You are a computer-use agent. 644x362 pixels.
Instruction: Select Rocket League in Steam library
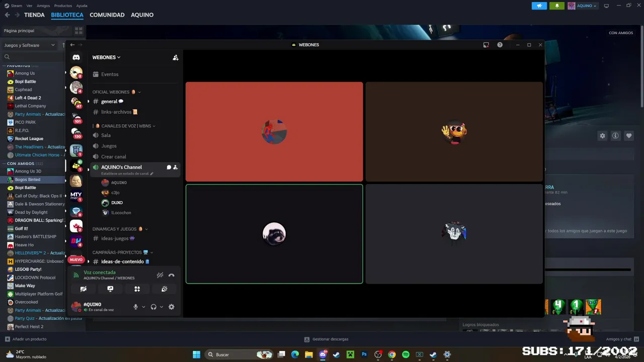(x=29, y=139)
